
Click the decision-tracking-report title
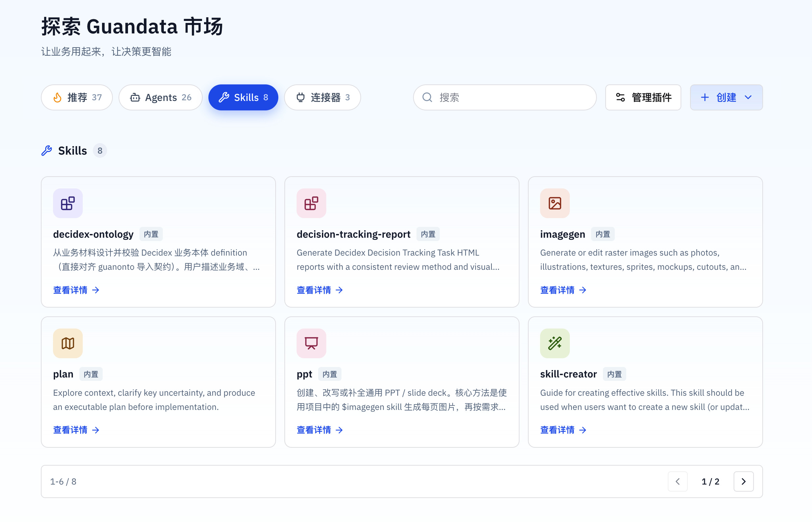coord(353,234)
